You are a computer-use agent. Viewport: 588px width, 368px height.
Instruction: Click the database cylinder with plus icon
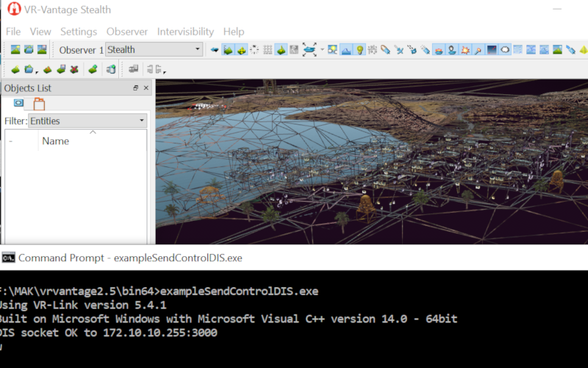tap(111, 69)
